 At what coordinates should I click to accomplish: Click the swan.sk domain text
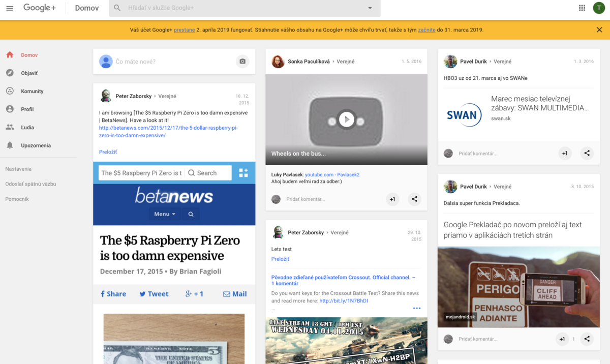coord(501,118)
